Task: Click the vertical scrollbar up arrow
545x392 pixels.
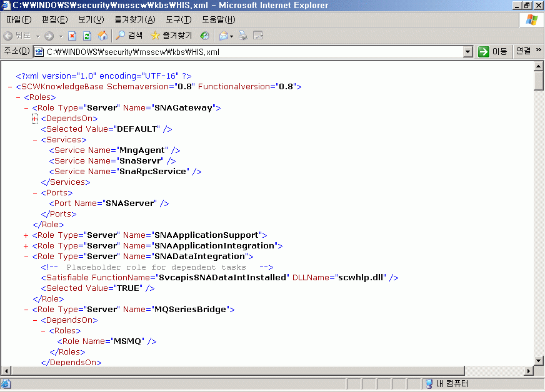Action: tap(538, 66)
